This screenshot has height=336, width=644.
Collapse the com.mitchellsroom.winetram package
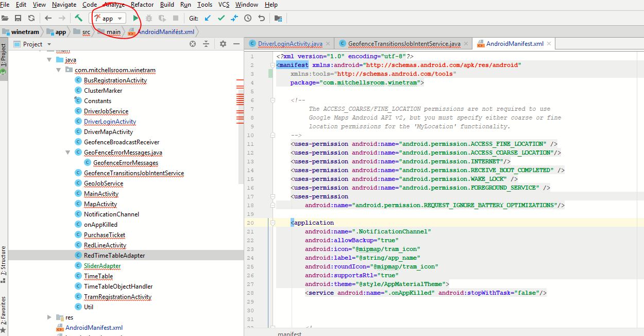[x=58, y=70]
